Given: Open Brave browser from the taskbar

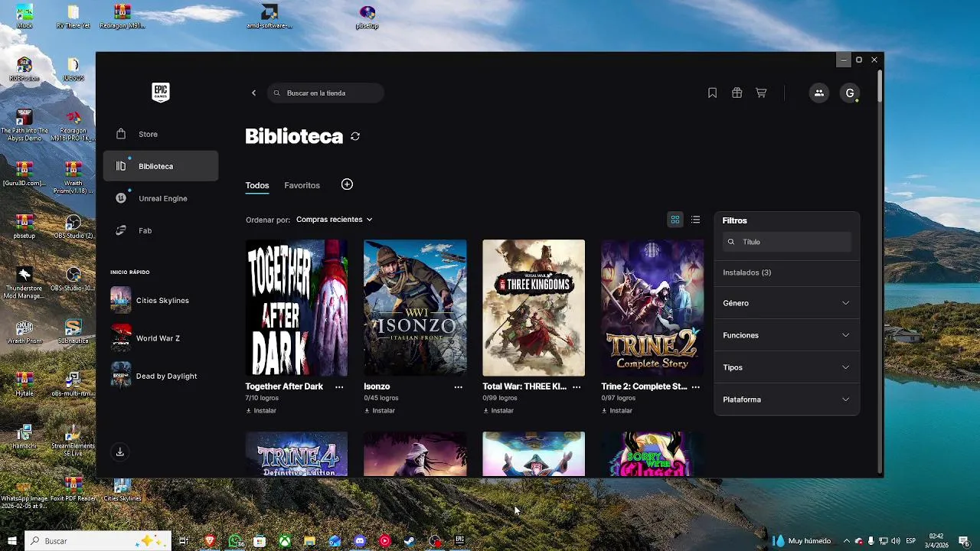Looking at the screenshot, I should pyautogui.click(x=210, y=541).
